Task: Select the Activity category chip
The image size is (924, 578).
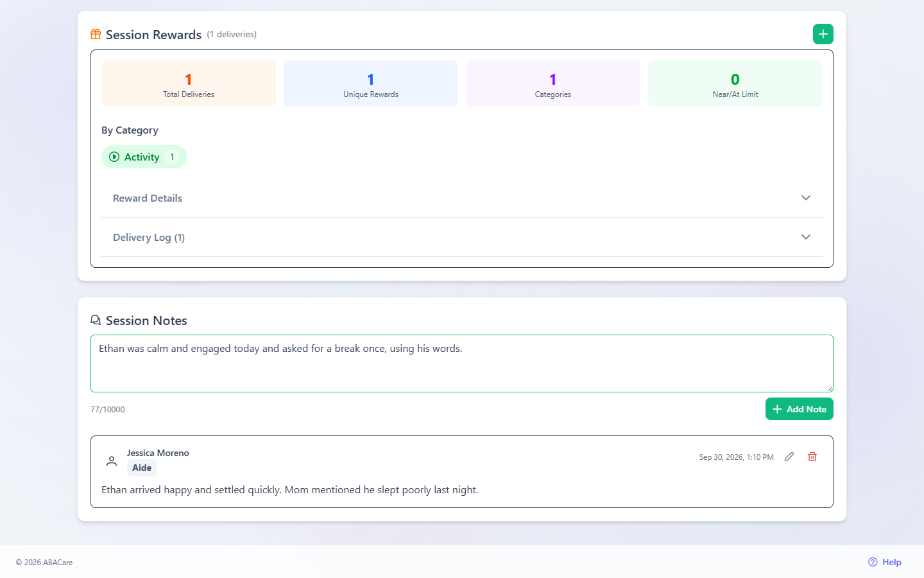Action: pyautogui.click(x=144, y=157)
